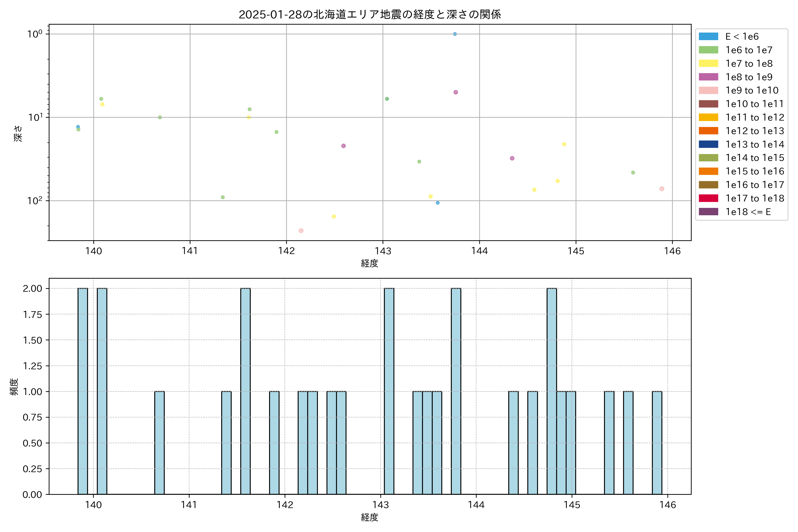Click the brown '1e10 to 1e11' legend swatch
The height and width of the screenshot is (532, 798).
tap(708, 104)
